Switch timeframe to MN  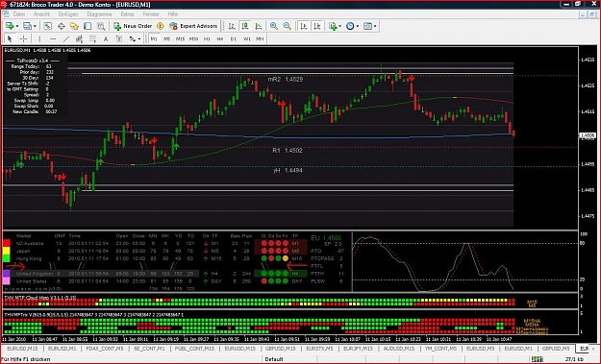pos(260,38)
